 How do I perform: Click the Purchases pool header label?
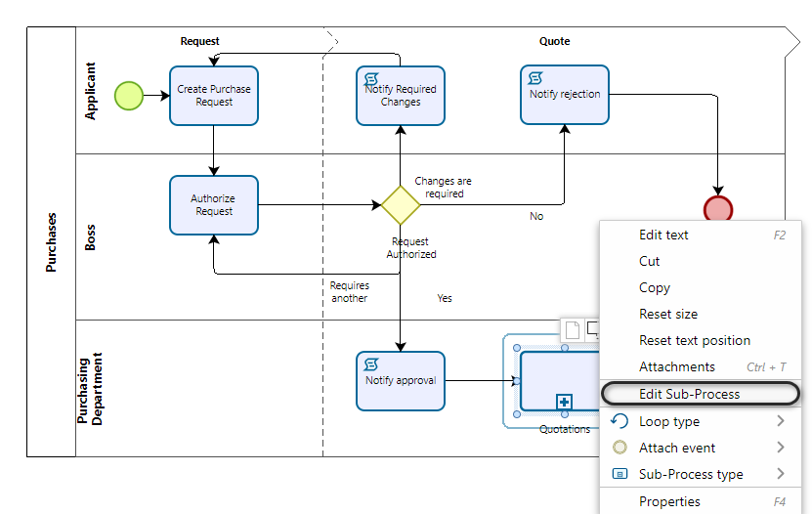click(52, 242)
